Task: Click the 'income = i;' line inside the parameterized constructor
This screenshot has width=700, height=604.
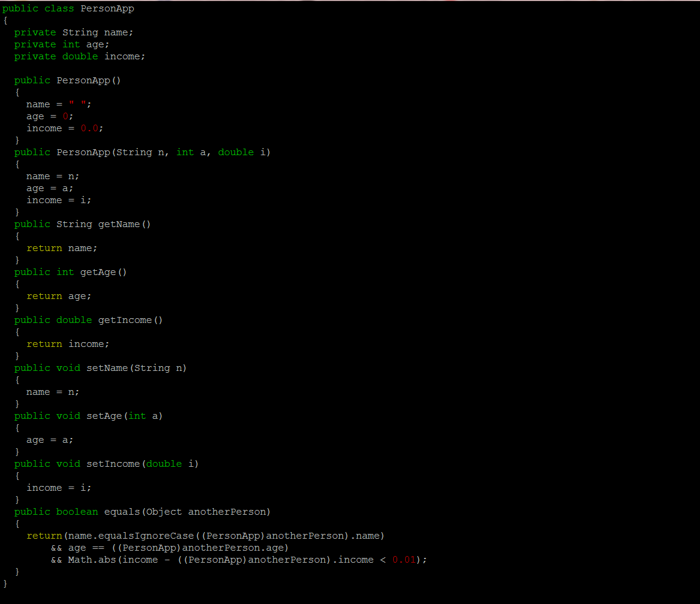Action: coord(59,201)
